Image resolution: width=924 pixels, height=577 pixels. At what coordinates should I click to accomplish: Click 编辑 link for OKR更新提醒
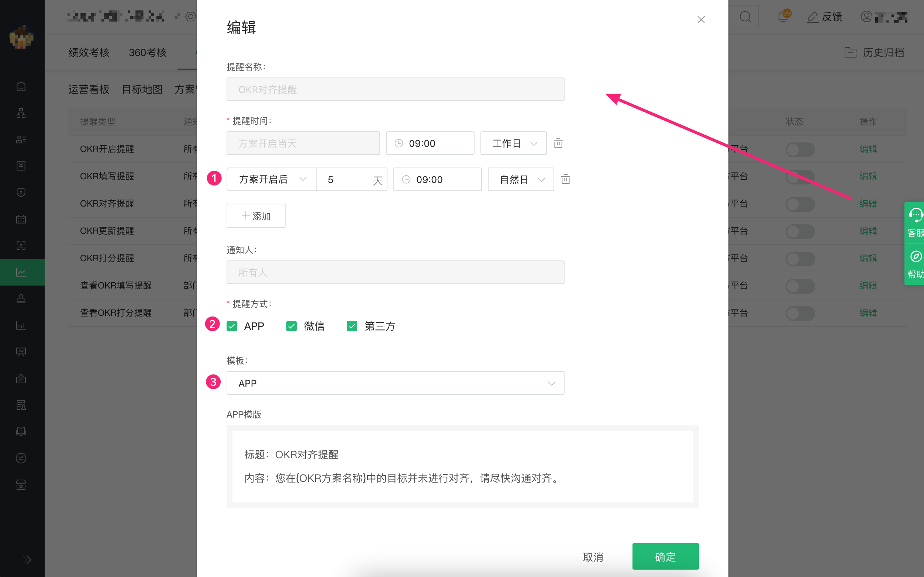[x=868, y=231]
